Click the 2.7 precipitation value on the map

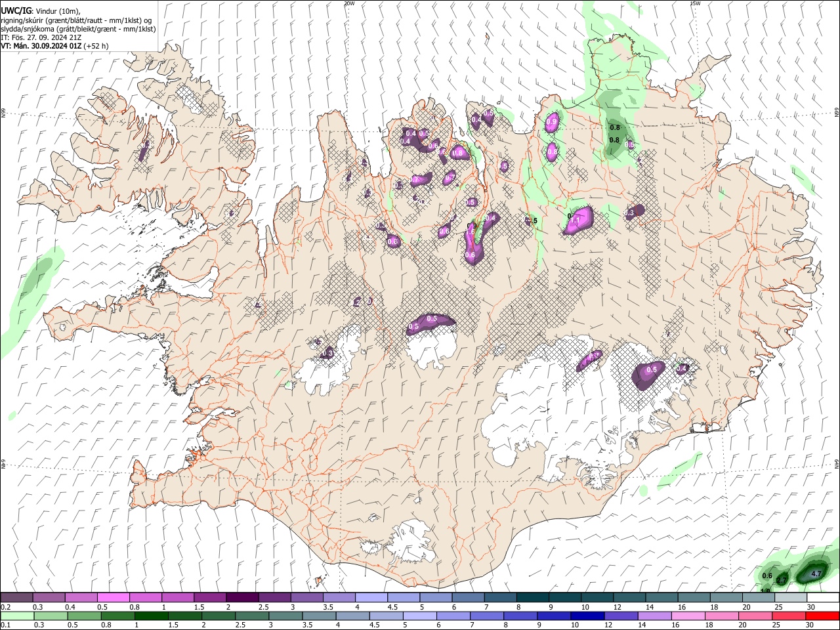point(782,581)
